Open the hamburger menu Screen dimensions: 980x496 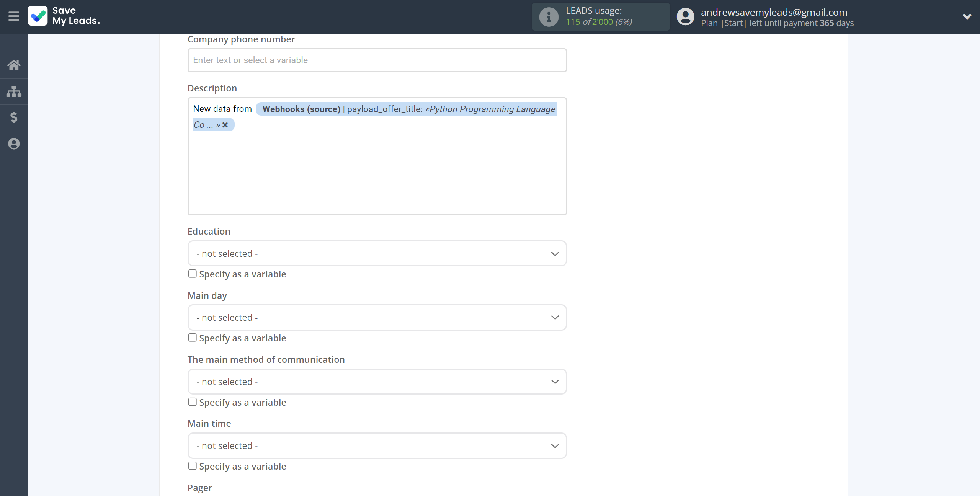point(14,16)
